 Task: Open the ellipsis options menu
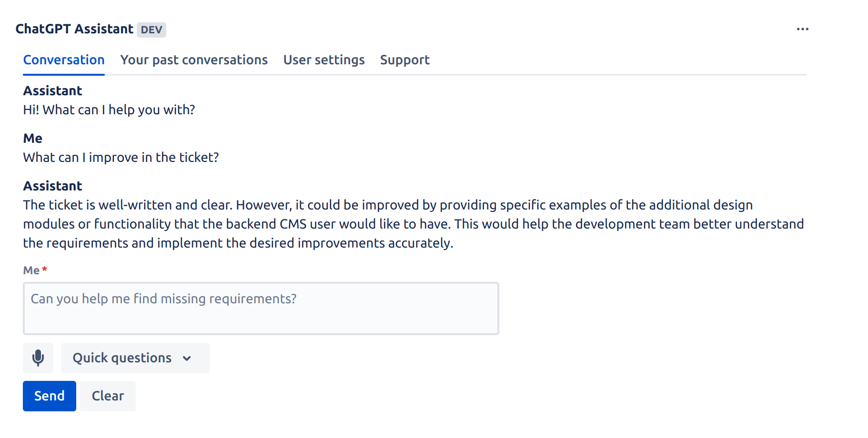coord(803,29)
